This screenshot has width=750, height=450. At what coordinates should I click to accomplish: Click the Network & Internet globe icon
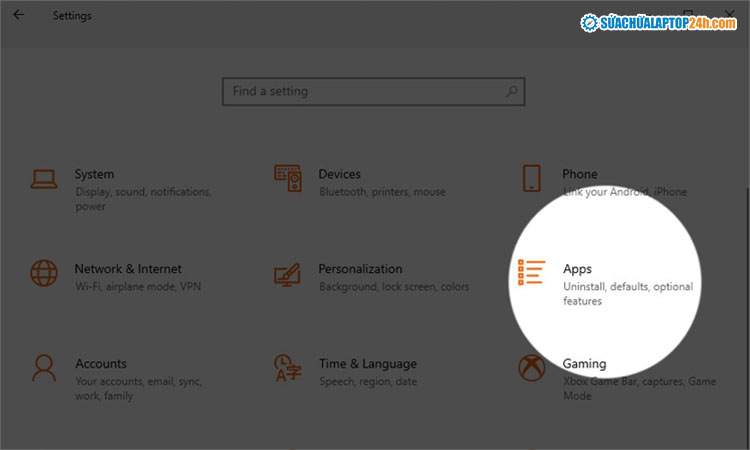pyautogui.click(x=44, y=273)
